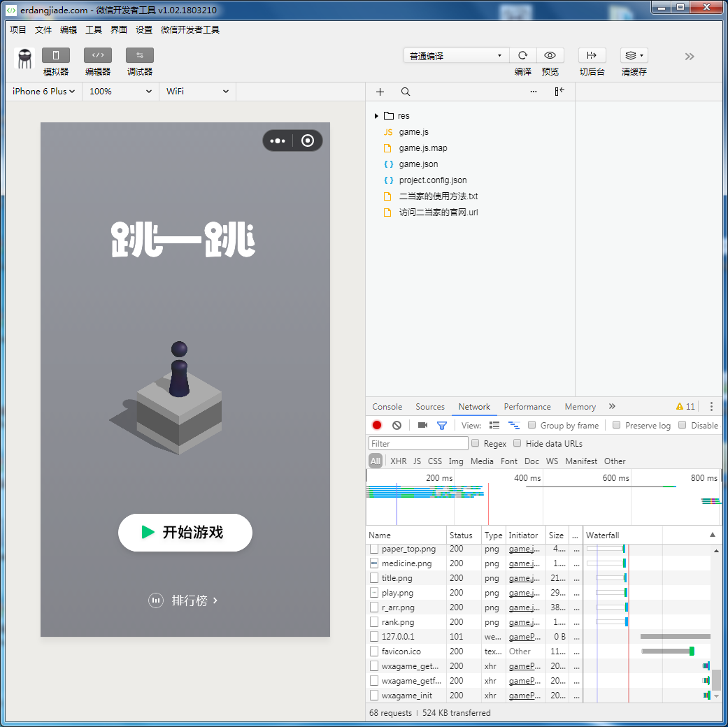Toggle capture screenshots camera icon
Viewport: 728px width, 727px height.
point(422,425)
